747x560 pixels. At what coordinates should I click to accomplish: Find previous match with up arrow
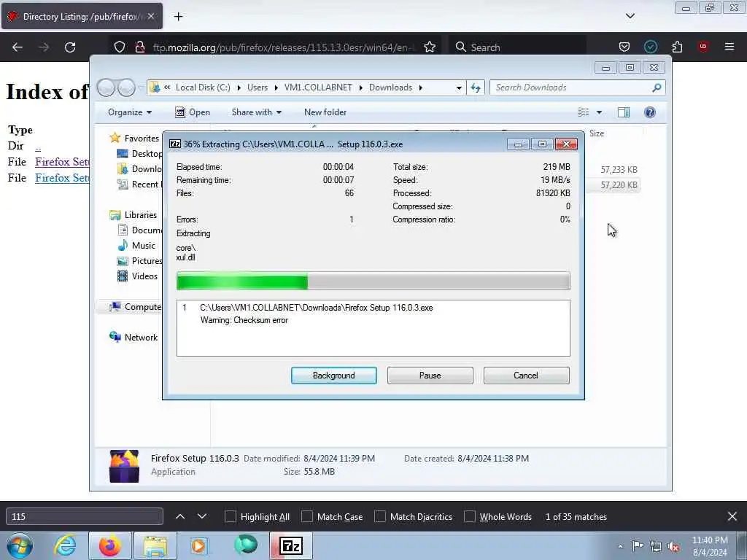point(180,517)
